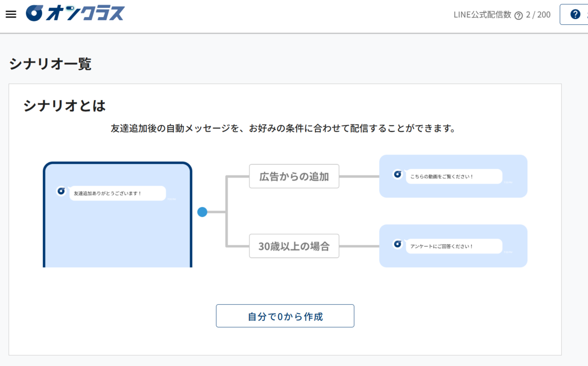Click avatar icon in the phone welcome message

pyautogui.click(x=61, y=191)
